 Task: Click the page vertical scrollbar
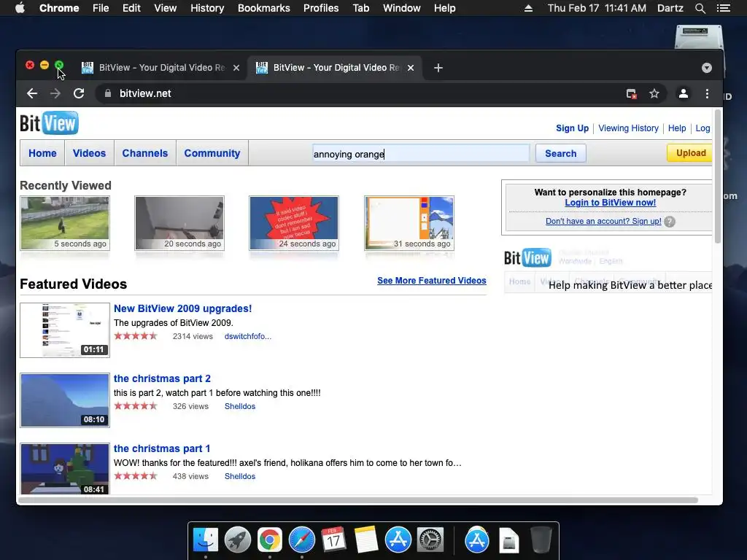718,176
